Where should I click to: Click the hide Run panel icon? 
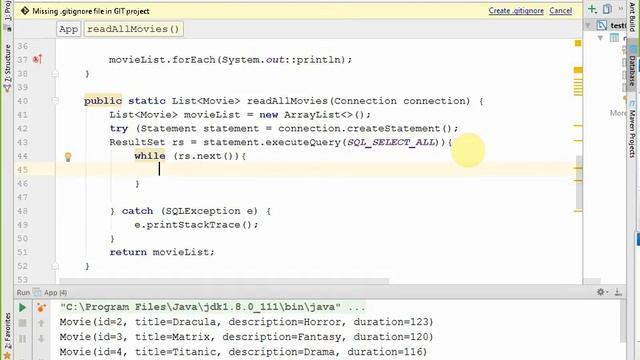(618, 292)
